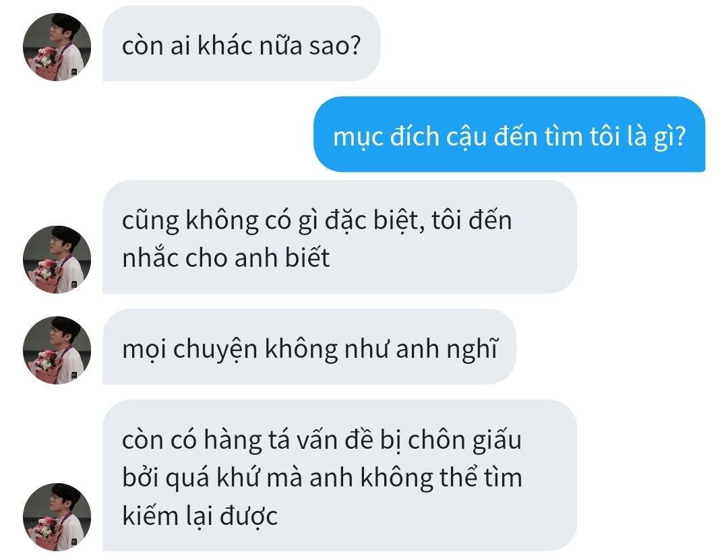Select the "còn ai khác nữa sao?" message bubble

point(241,43)
